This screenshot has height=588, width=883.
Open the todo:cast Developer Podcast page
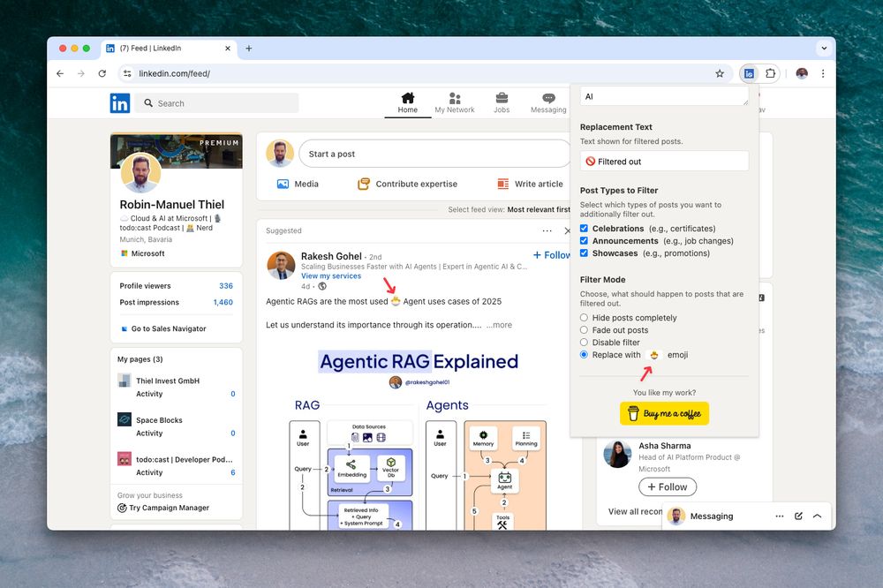point(185,460)
